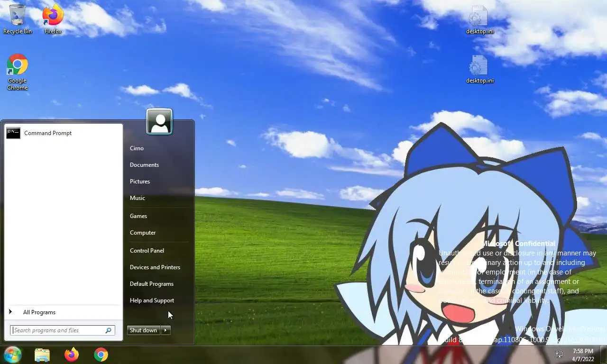Click the search magnifier icon in Start menu
This screenshot has height=364, width=607.
[108, 330]
